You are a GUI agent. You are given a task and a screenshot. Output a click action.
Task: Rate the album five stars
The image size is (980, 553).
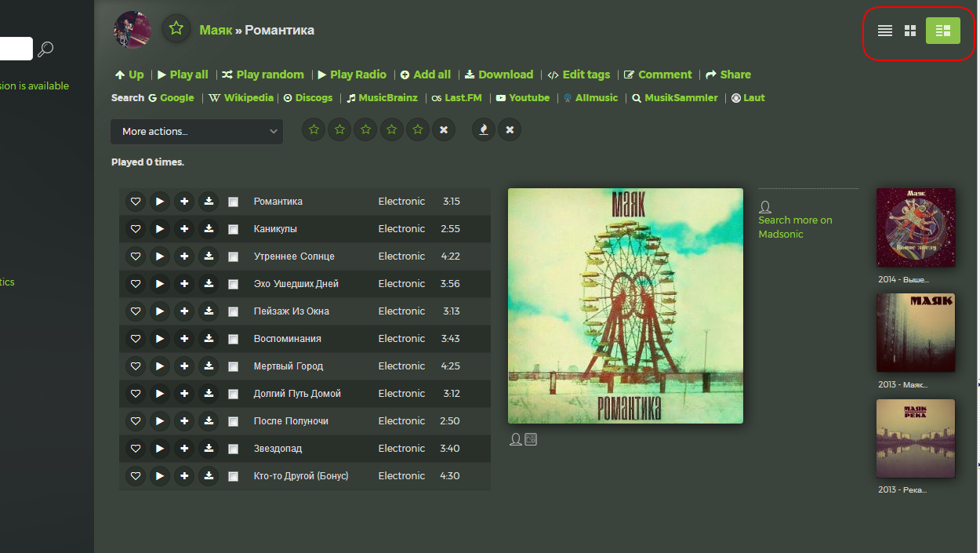pyautogui.click(x=418, y=129)
